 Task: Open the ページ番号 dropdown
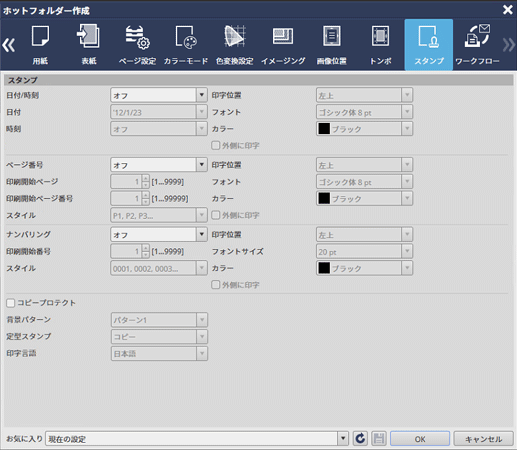click(x=159, y=165)
